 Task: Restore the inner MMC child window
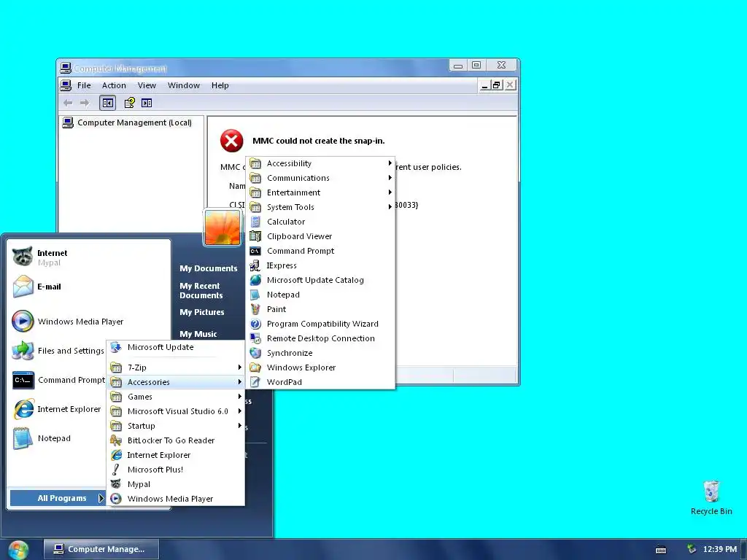click(x=496, y=85)
